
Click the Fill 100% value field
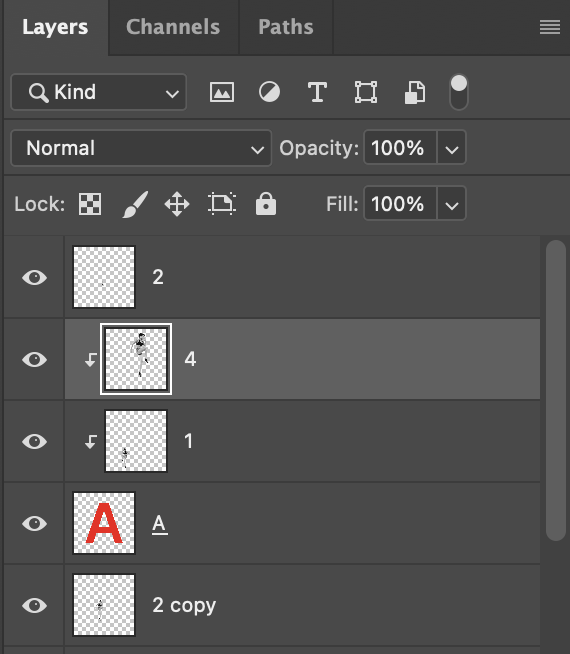[x=400, y=204]
